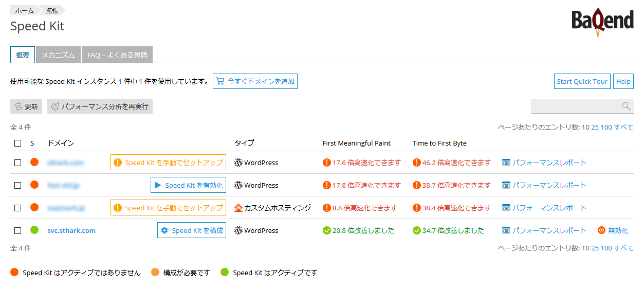
Task: Click the orange 無効化 power icon
Action: pos(601,230)
